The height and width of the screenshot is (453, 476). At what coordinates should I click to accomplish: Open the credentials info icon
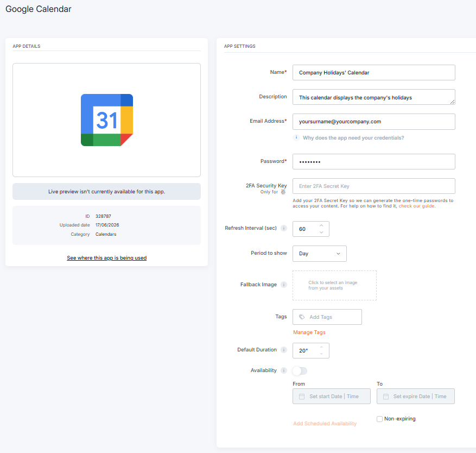(296, 137)
